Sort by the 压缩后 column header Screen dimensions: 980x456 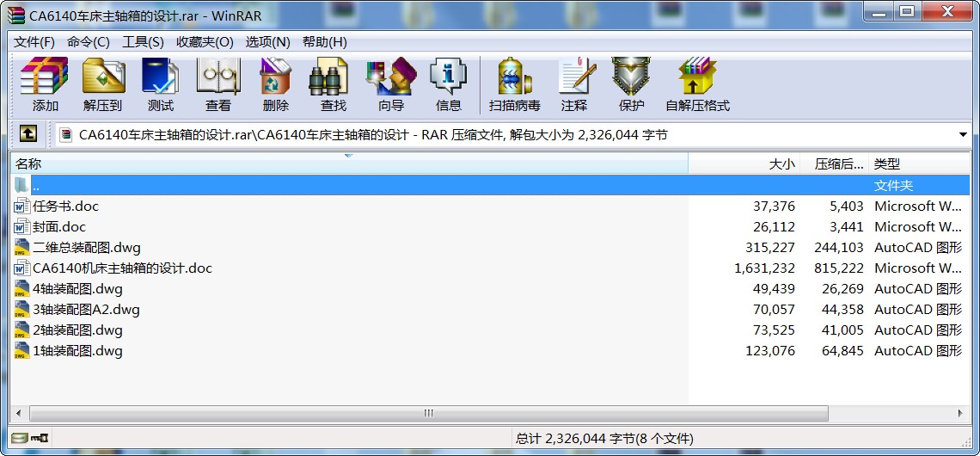coord(835,163)
